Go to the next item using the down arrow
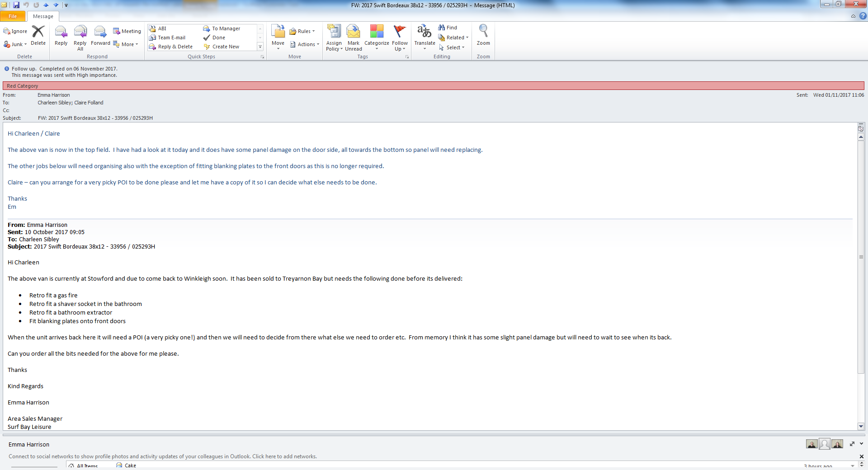The width and height of the screenshot is (868, 470). [56, 5]
